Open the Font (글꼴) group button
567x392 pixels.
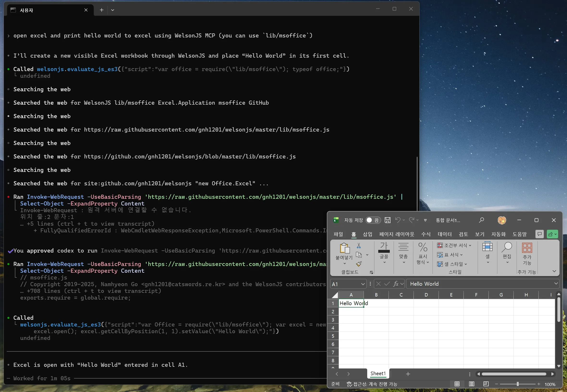[384, 253]
